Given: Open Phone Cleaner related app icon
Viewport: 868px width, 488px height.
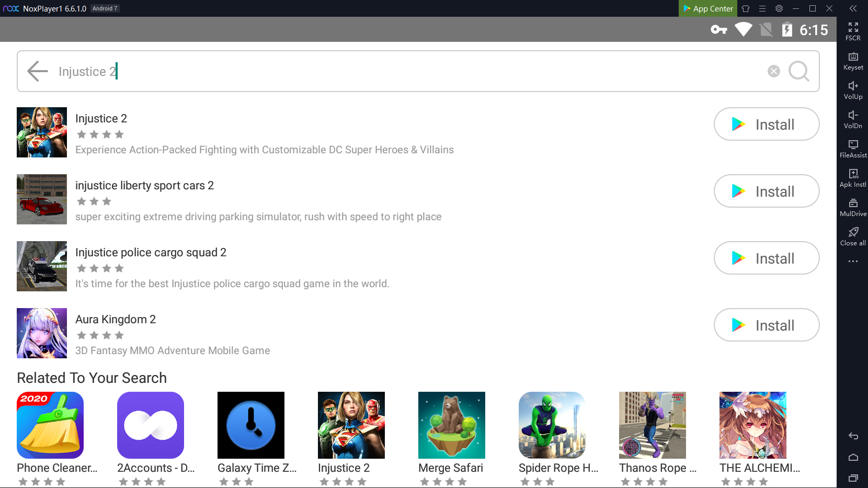Looking at the screenshot, I should click(x=50, y=425).
